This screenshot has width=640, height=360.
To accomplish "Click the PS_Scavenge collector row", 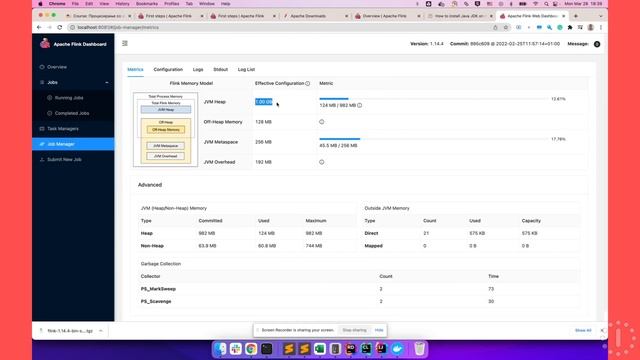I will coord(359,302).
